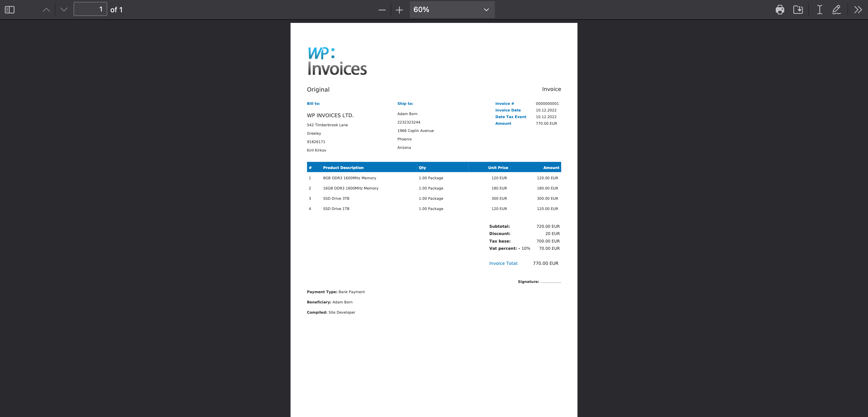Screen dimensions: 868x417
Task: Enable the text selection tool
Action: (819, 10)
